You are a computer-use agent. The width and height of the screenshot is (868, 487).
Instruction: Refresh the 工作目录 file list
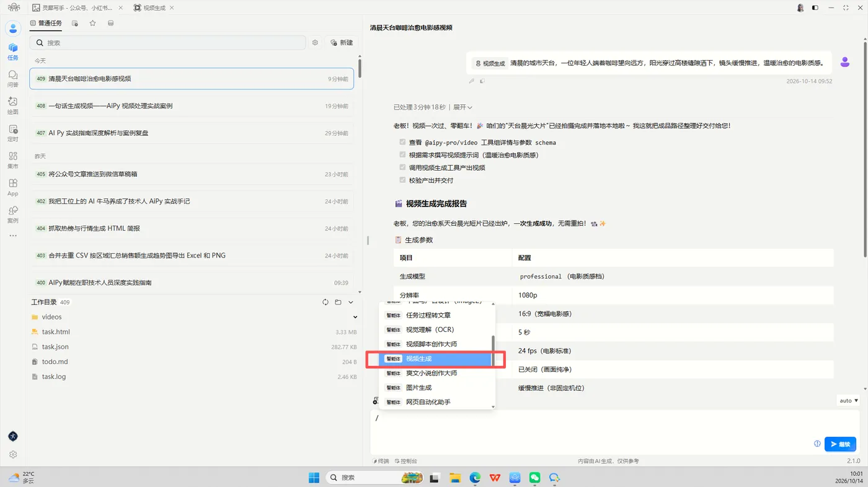(325, 302)
